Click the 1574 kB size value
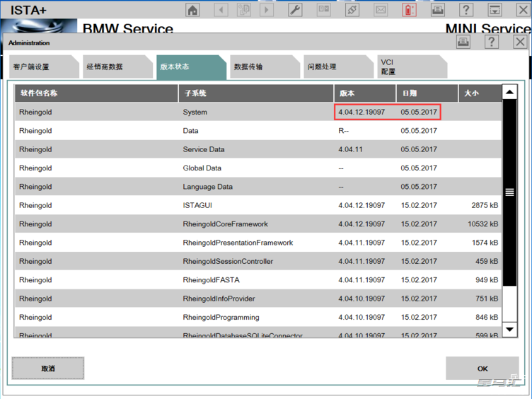Screen dimensions: 532x399 tap(485, 243)
